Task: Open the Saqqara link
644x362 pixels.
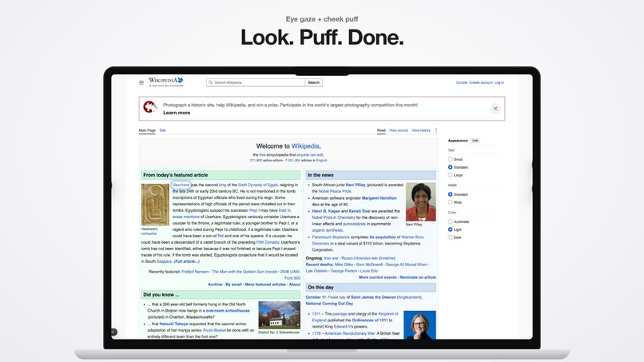Action: pyautogui.click(x=164, y=261)
